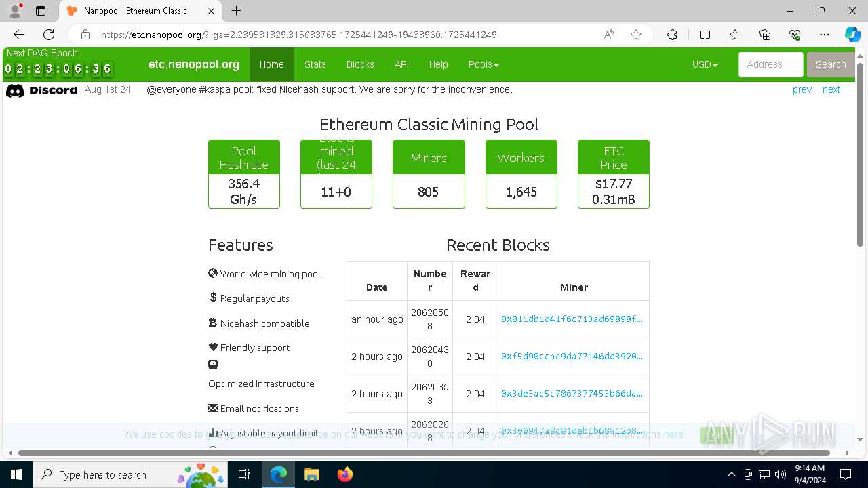Open the Extensions puzzle icon

click(672, 35)
